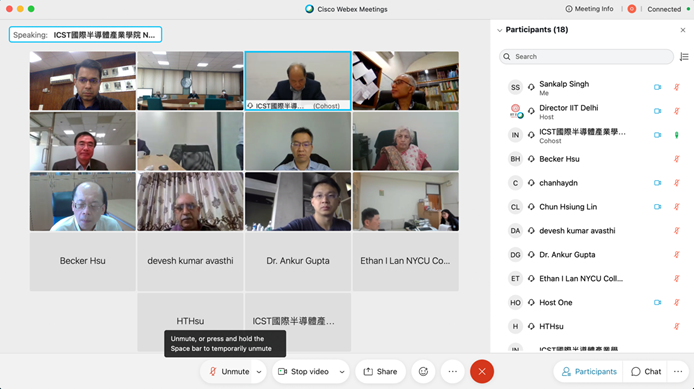694x389 pixels.
Task: Select devesh kumar avasthi placeholder tile
Action: [190, 261]
